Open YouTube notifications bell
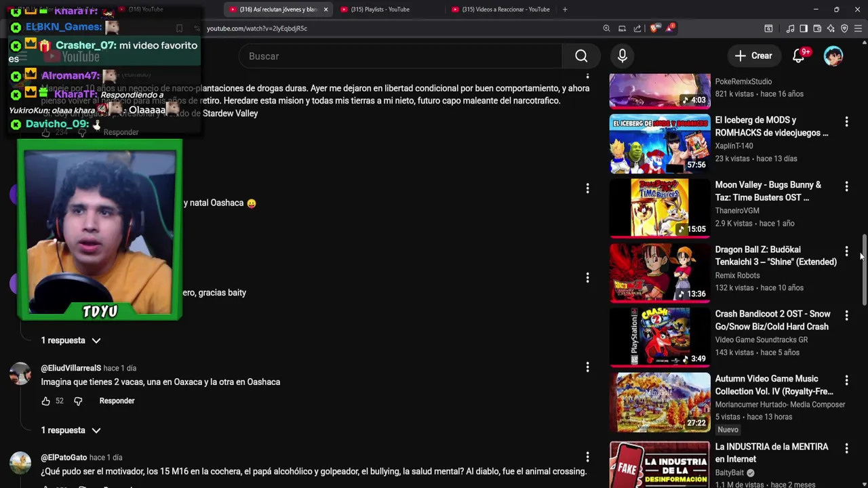Image resolution: width=868 pixels, height=488 pixels. tap(799, 56)
